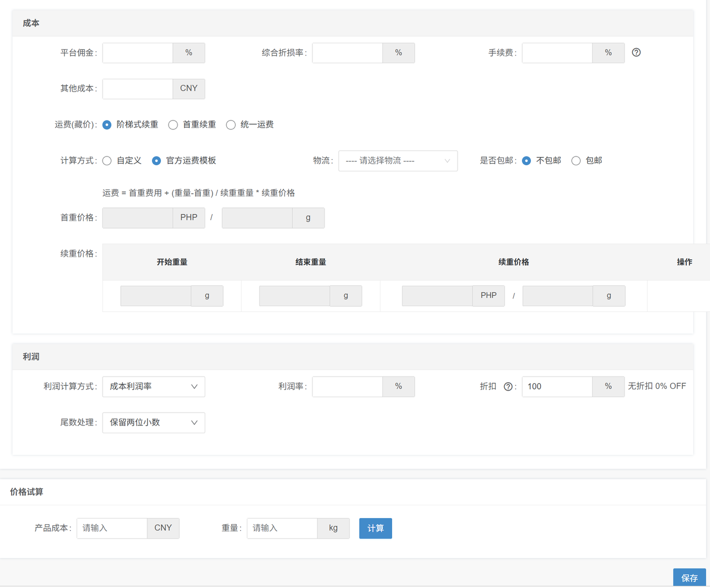Open the 保留两位小数 rounding dropdown

pyautogui.click(x=154, y=423)
